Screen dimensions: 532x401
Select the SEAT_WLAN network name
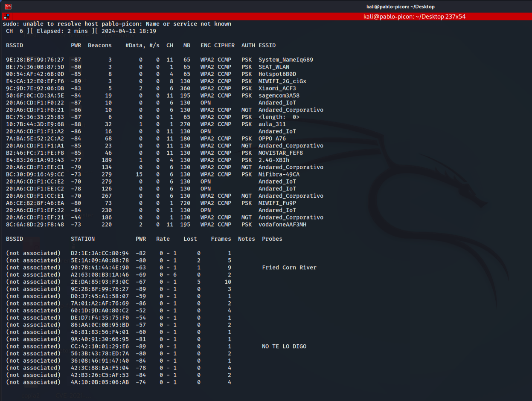274,67
